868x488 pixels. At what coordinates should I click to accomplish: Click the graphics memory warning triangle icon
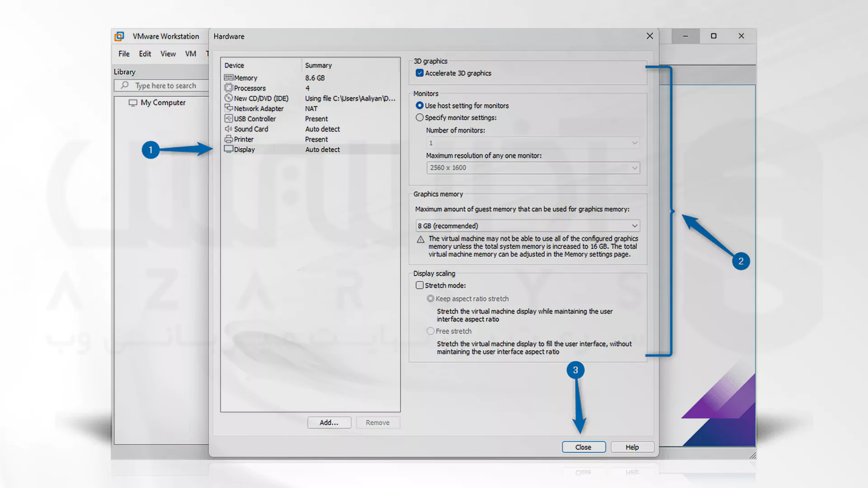420,239
